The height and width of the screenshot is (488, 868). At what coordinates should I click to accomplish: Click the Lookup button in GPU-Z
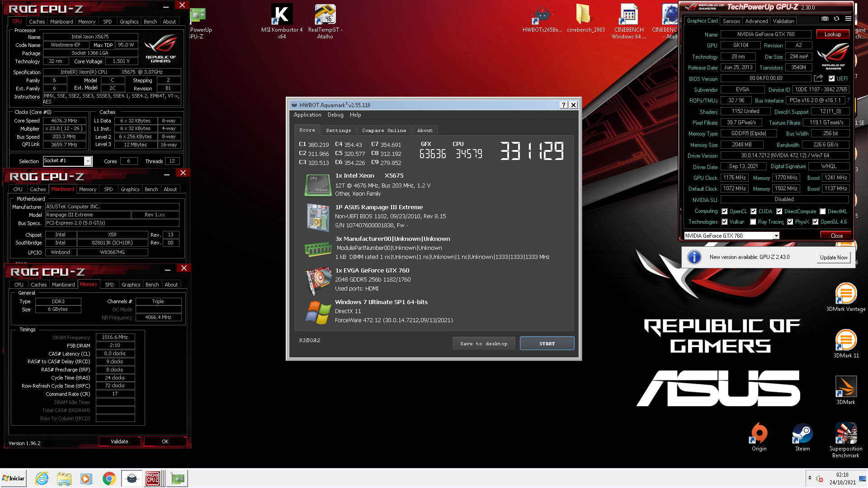[833, 34]
